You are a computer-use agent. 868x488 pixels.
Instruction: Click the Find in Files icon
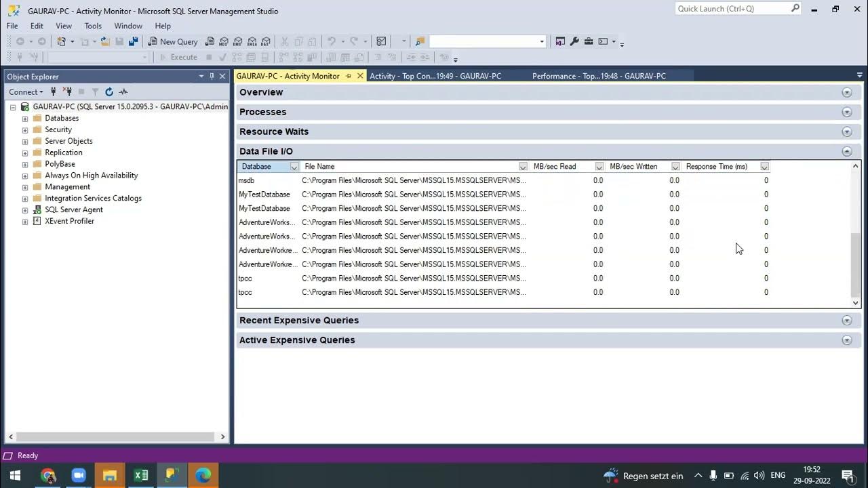[420, 41]
